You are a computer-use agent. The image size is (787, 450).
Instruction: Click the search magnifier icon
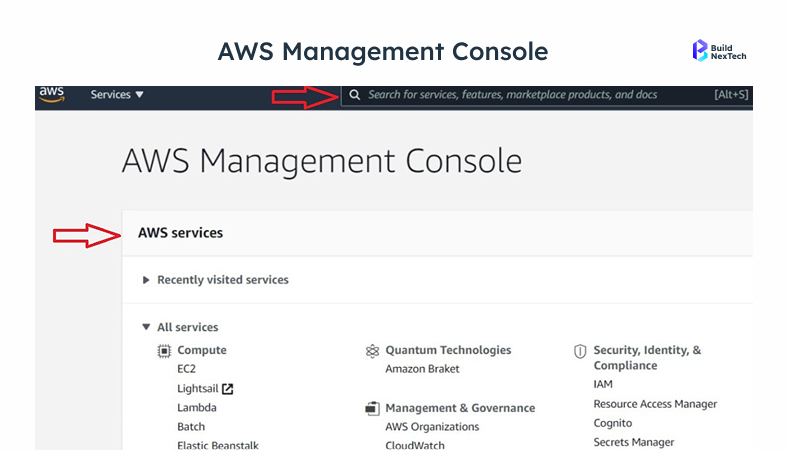click(x=354, y=95)
